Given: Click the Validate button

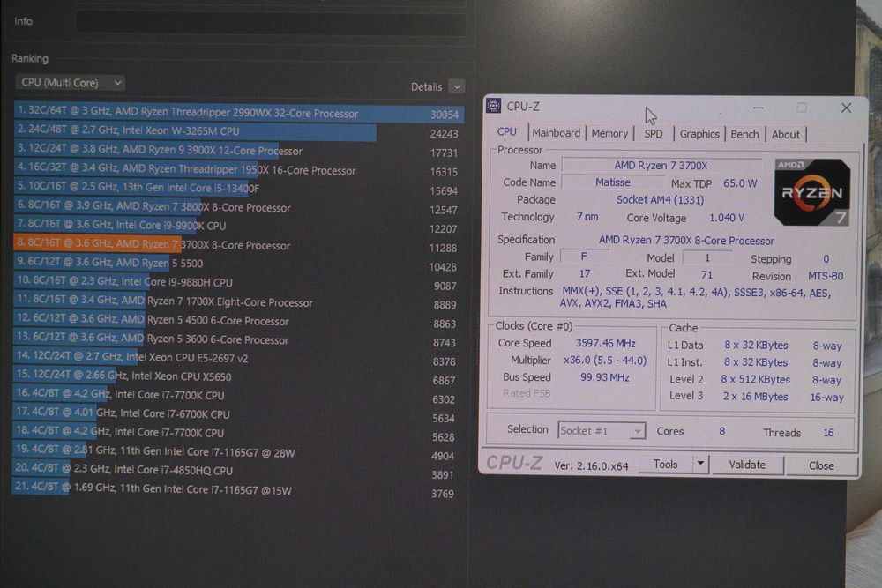Looking at the screenshot, I should point(747,465).
